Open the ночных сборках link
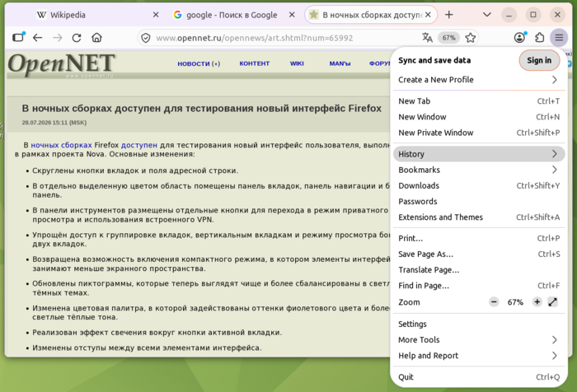 [x=61, y=145]
